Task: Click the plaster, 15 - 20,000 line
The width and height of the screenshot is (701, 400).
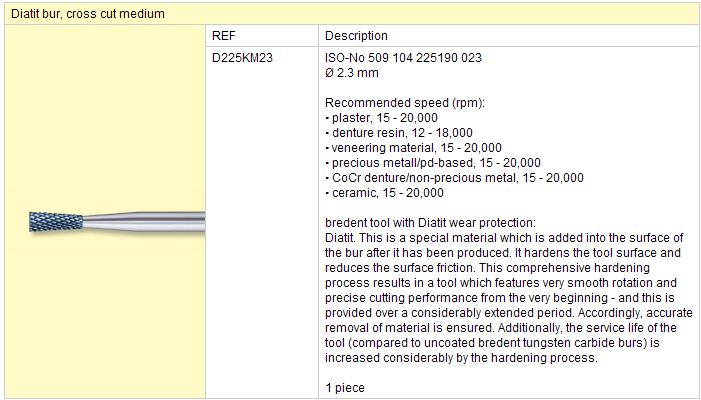Action: pos(381,118)
